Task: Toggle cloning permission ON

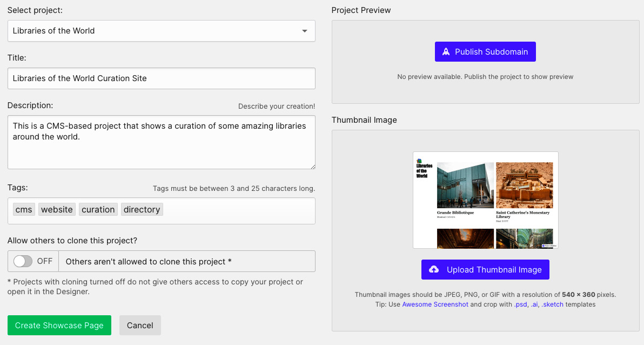Action: 24,261
